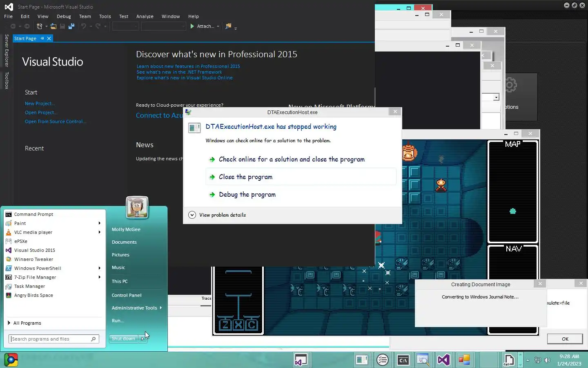Click the purple Visual Studio taskbar icon
The height and width of the screenshot is (368, 588).
(443, 360)
